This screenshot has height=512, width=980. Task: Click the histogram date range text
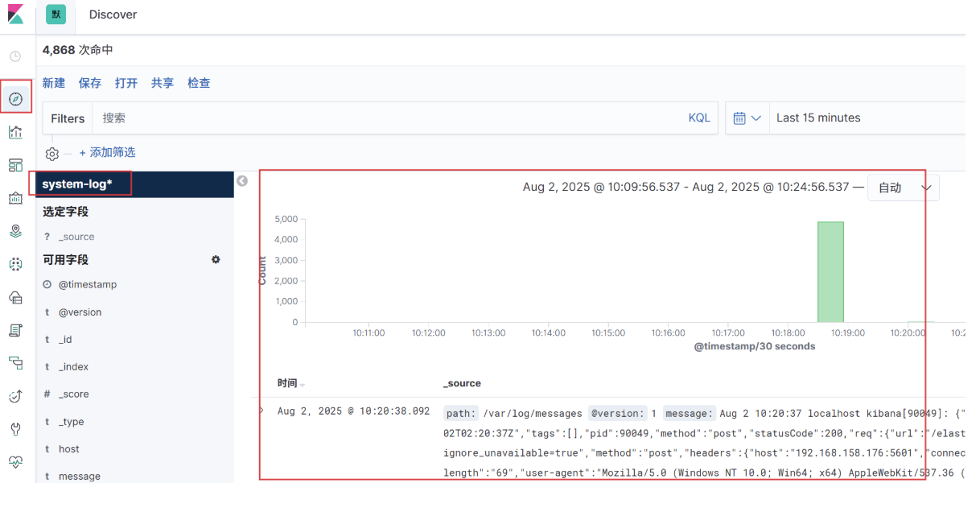click(686, 187)
